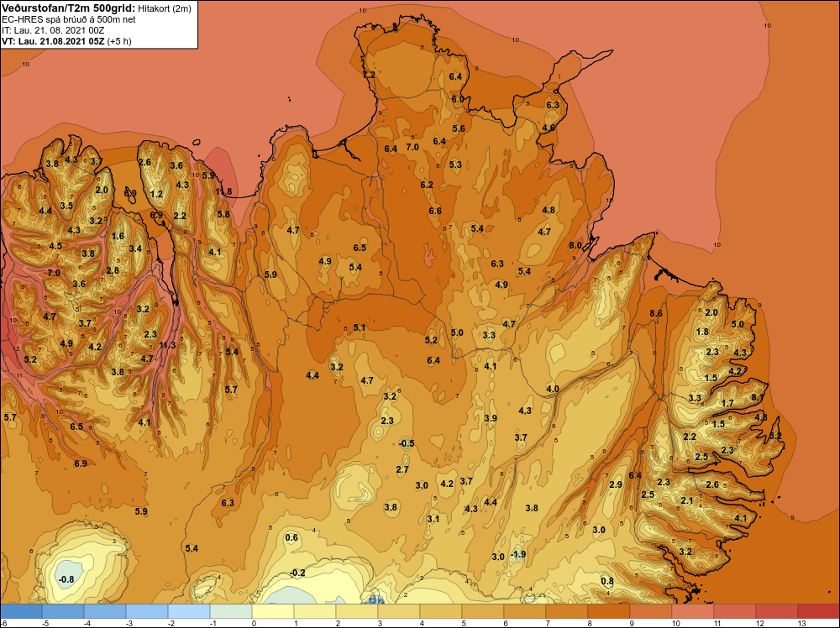Click the '4.5' temperature value

click(x=55, y=246)
